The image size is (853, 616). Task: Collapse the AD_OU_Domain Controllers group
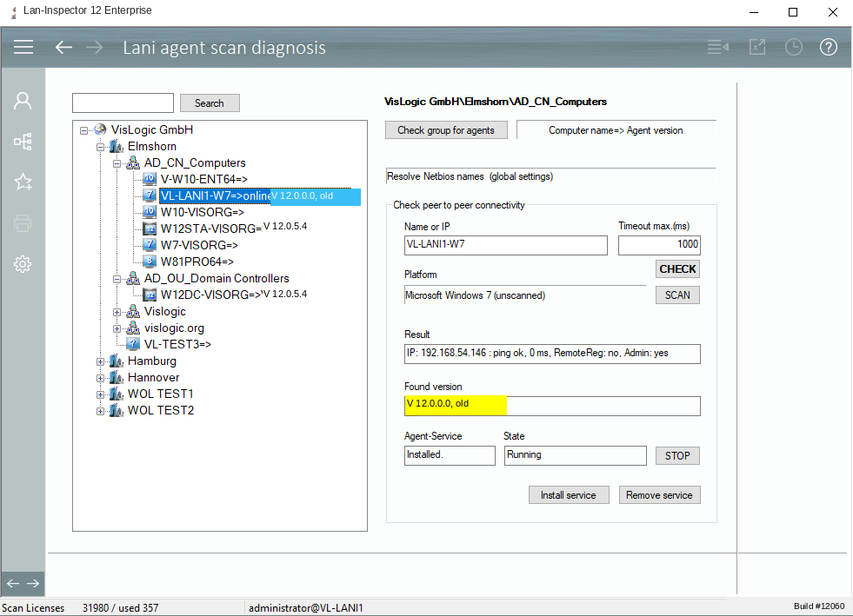pos(117,280)
